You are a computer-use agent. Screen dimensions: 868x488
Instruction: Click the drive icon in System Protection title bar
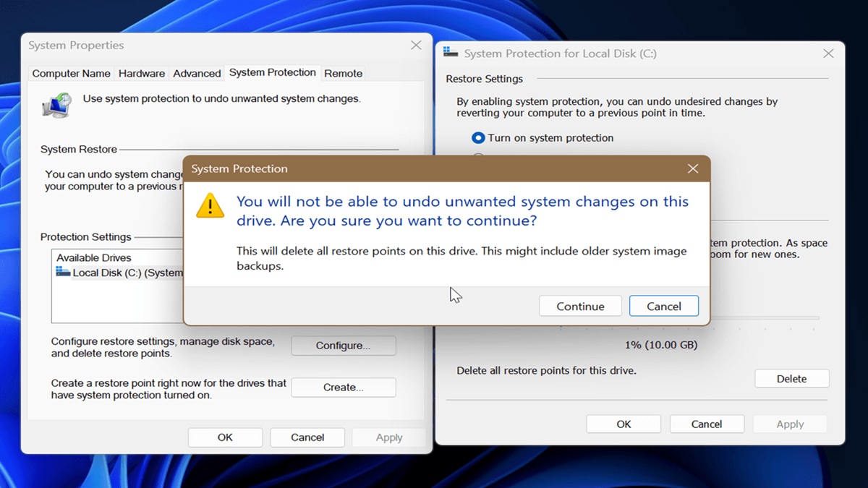click(451, 53)
